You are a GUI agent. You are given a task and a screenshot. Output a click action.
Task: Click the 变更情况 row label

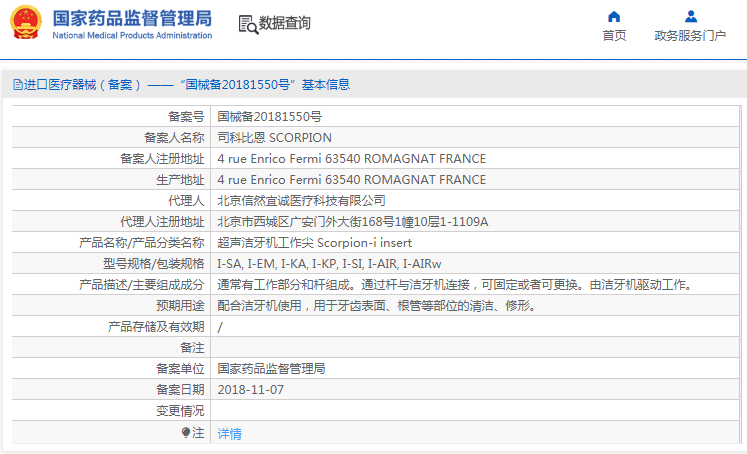coord(180,411)
